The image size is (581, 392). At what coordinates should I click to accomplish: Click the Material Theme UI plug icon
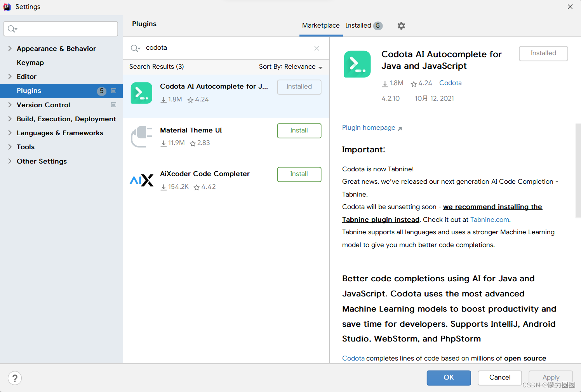coord(141,137)
